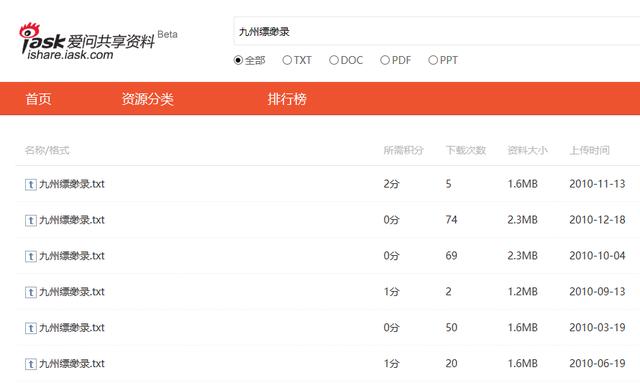This screenshot has height=388, width=640.
Task: Select the PPT filter radio button
Action: 433,60
